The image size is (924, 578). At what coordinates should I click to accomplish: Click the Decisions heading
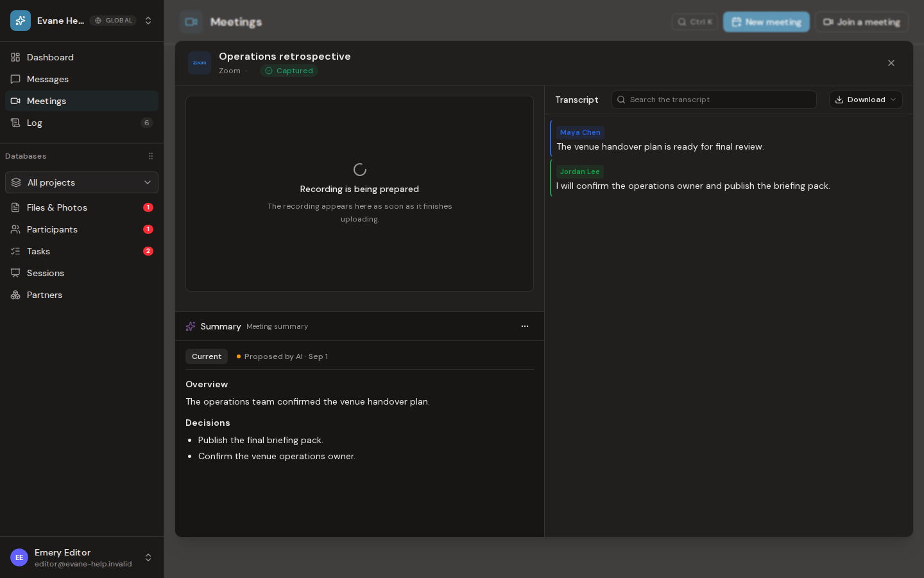(x=208, y=423)
